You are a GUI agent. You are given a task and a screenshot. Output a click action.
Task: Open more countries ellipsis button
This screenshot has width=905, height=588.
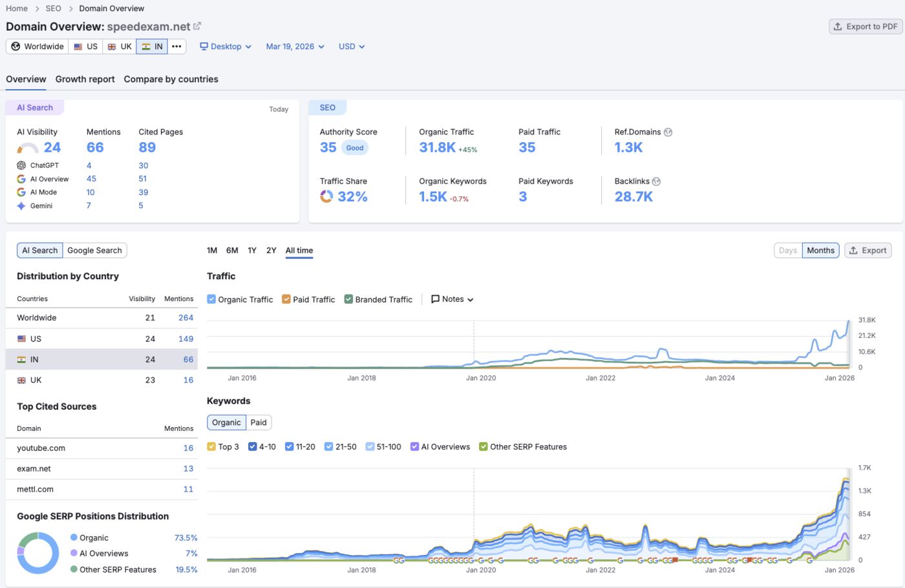pyautogui.click(x=176, y=47)
